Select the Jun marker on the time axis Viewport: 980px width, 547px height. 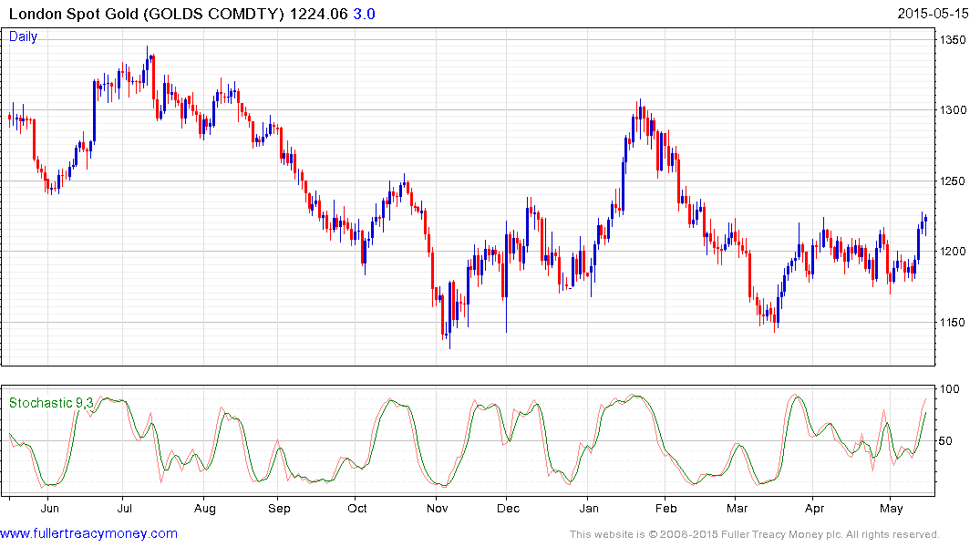click(x=50, y=508)
